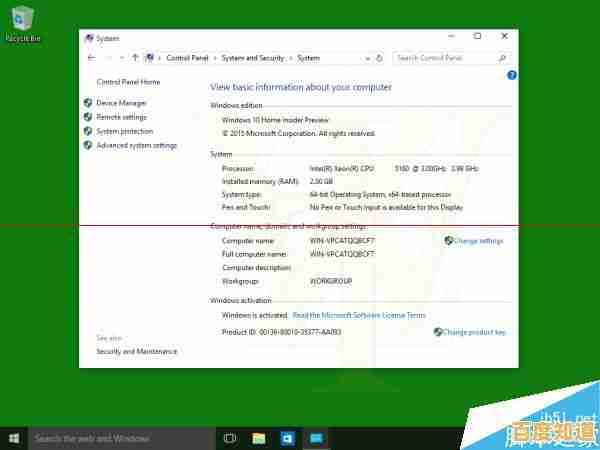Open Task View on the taskbar
600x450 pixels.
[x=230, y=438]
